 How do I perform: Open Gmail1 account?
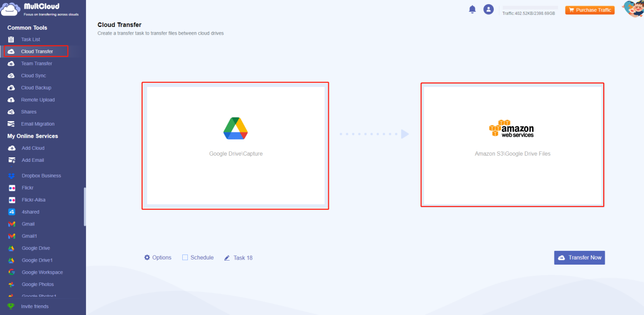tap(30, 236)
